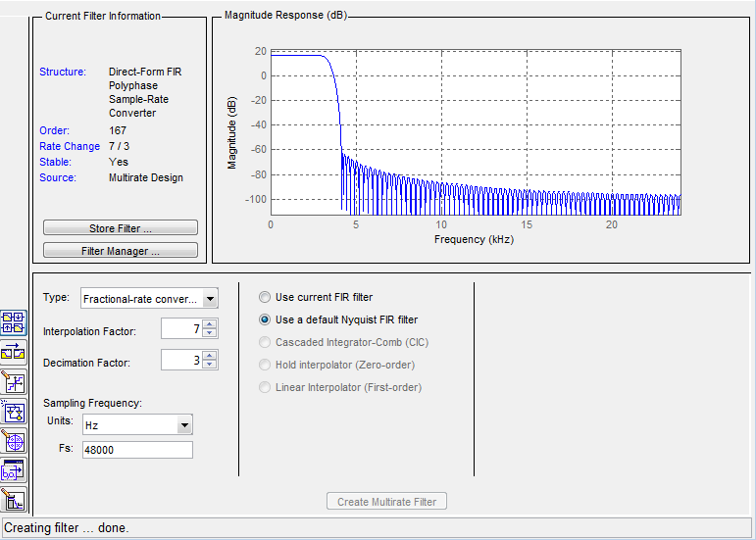Screen dimensions: 756x540
Task: Open the Set Quantization Parameters icon
Action: click(x=13, y=382)
